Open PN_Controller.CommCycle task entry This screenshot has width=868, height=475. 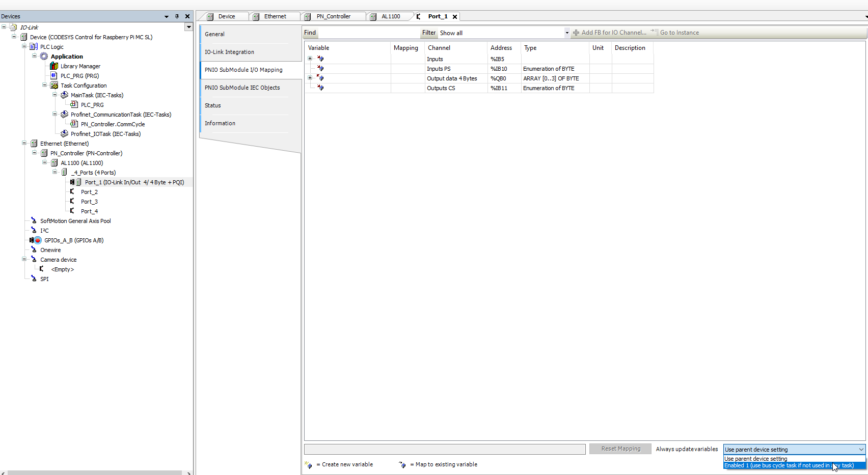[113, 124]
